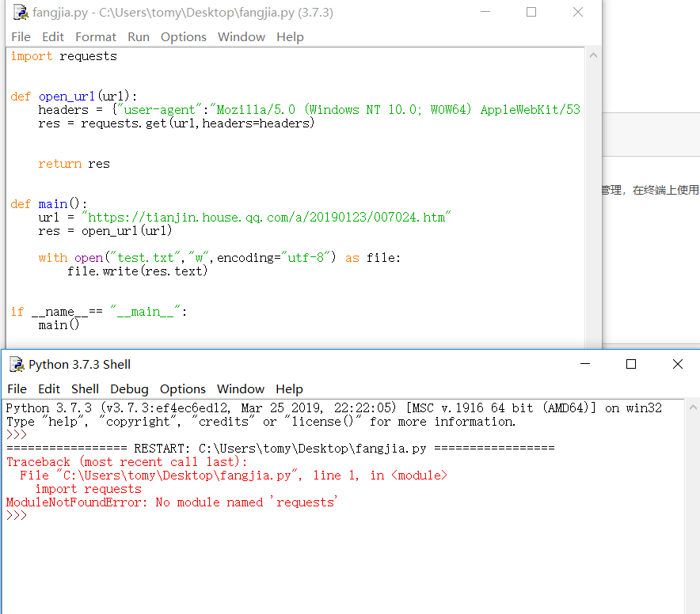Open the editor's Help menu
Screen dimensions: 700x614
pyautogui.click(x=290, y=37)
